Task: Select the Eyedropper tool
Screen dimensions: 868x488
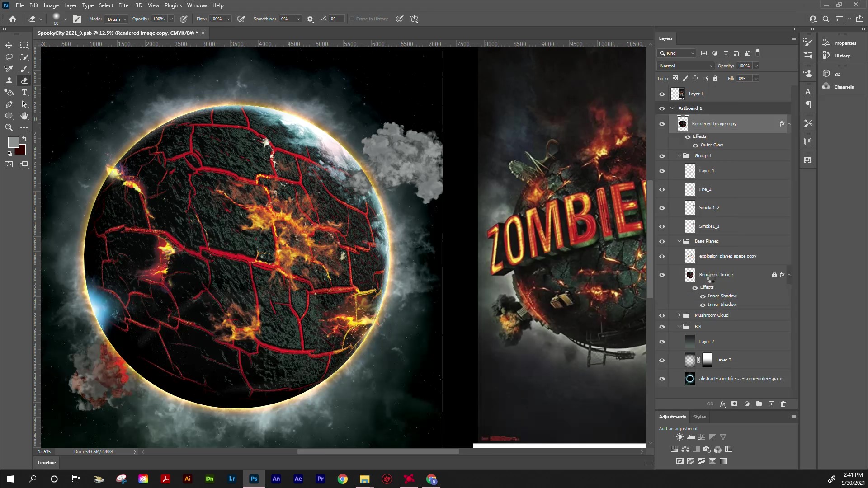Action: point(9,69)
